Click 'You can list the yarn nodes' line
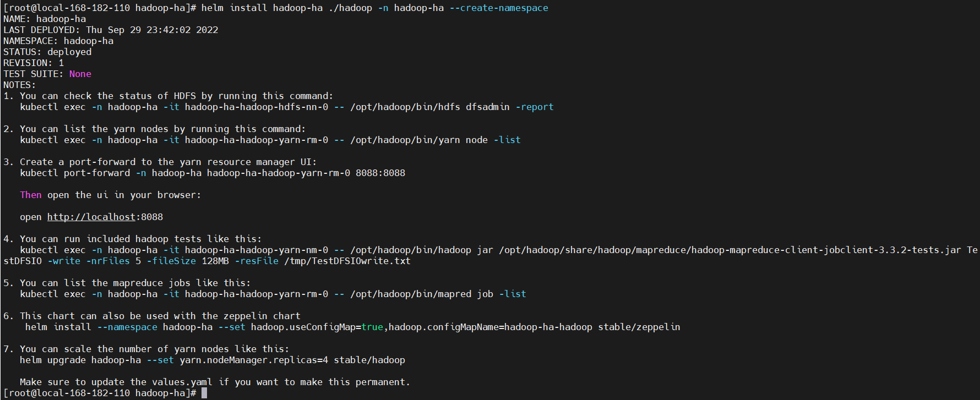 [154, 129]
